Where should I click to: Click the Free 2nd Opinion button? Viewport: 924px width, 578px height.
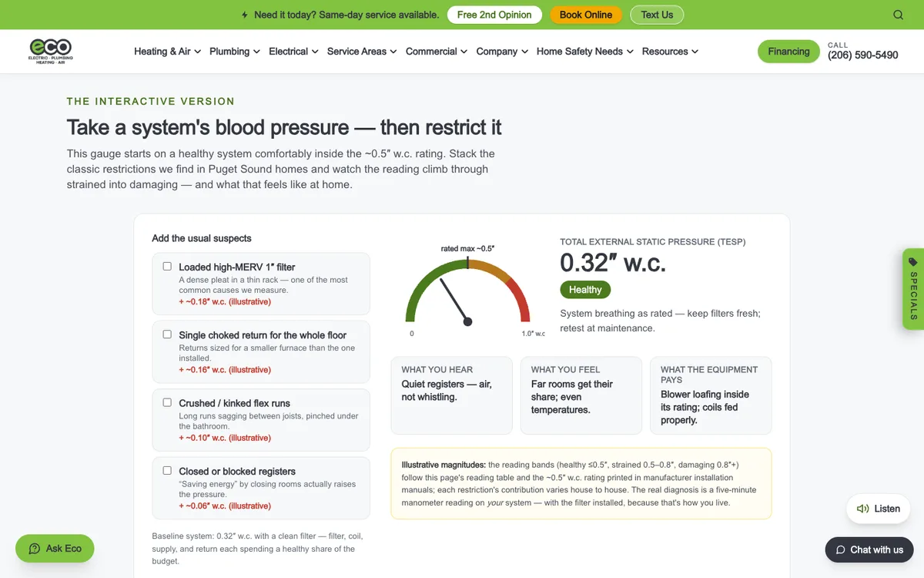[x=494, y=15]
